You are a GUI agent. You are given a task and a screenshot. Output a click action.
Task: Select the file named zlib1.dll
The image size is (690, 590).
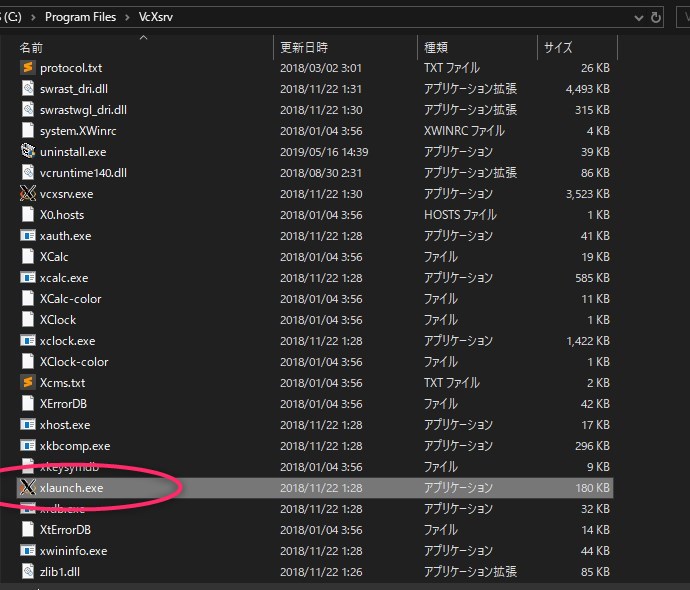tap(59, 572)
